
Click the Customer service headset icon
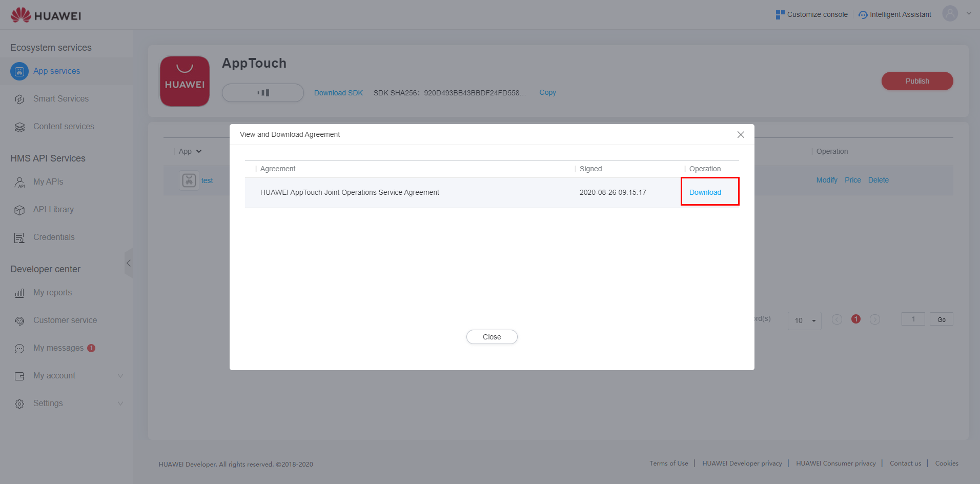[x=19, y=320]
